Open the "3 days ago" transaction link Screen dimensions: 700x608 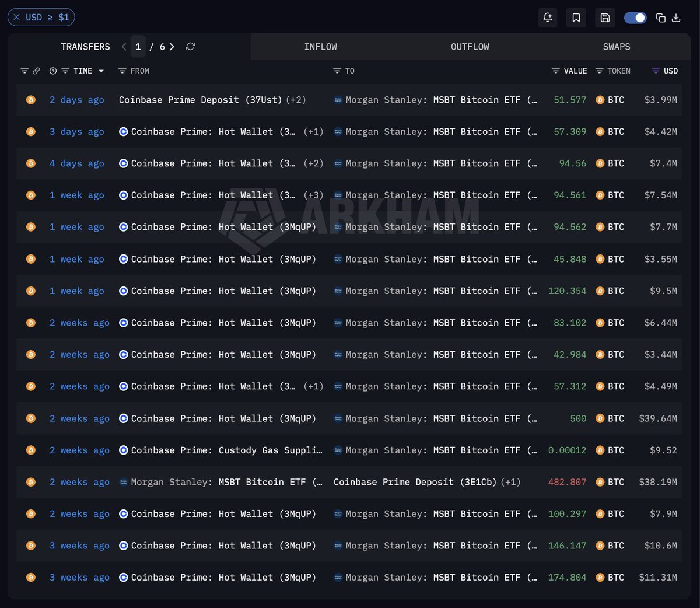(x=77, y=132)
